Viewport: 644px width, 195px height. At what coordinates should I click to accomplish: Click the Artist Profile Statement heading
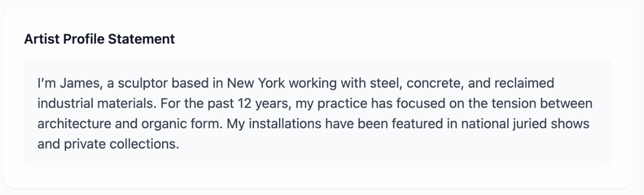coord(99,39)
